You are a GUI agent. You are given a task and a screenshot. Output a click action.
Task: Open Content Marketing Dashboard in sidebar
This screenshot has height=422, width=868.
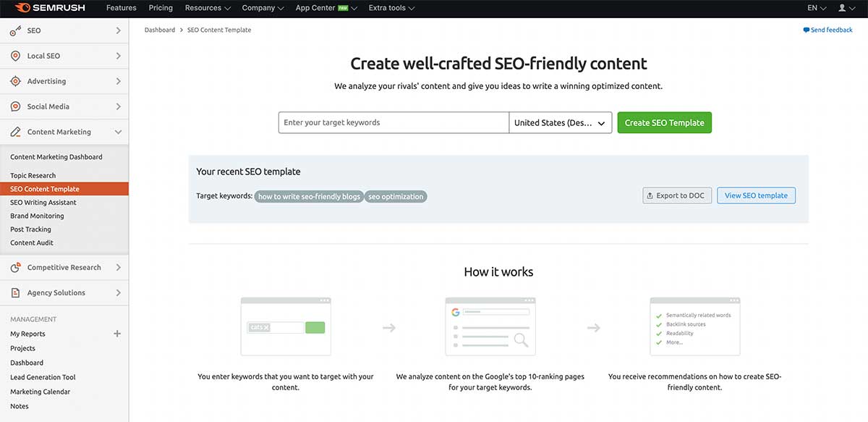pos(56,157)
